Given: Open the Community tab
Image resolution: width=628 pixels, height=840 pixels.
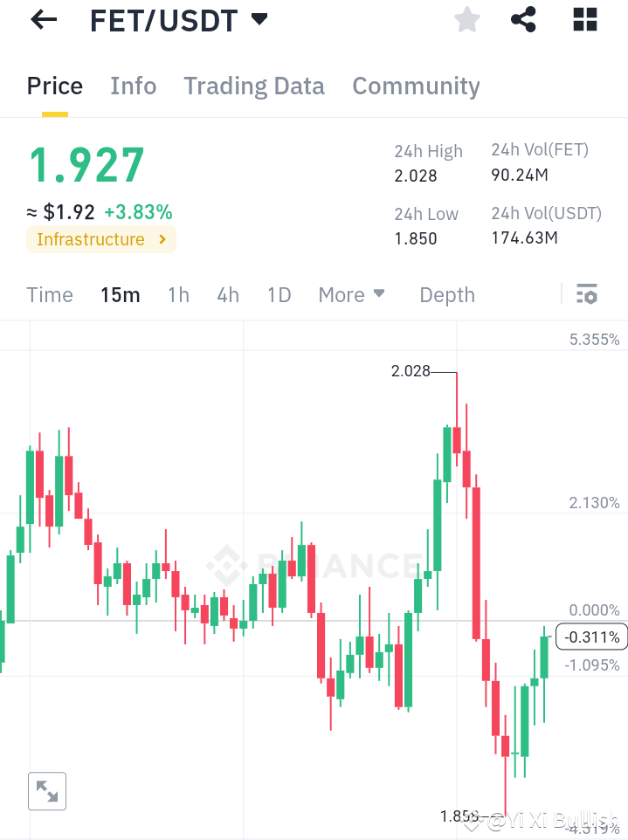Looking at the screenshot, I should (x=416, y=86).
